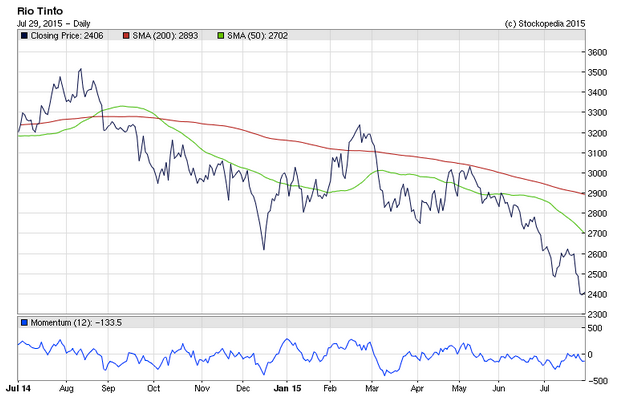Click the Momentum (12) blue legend swatch

24,323
